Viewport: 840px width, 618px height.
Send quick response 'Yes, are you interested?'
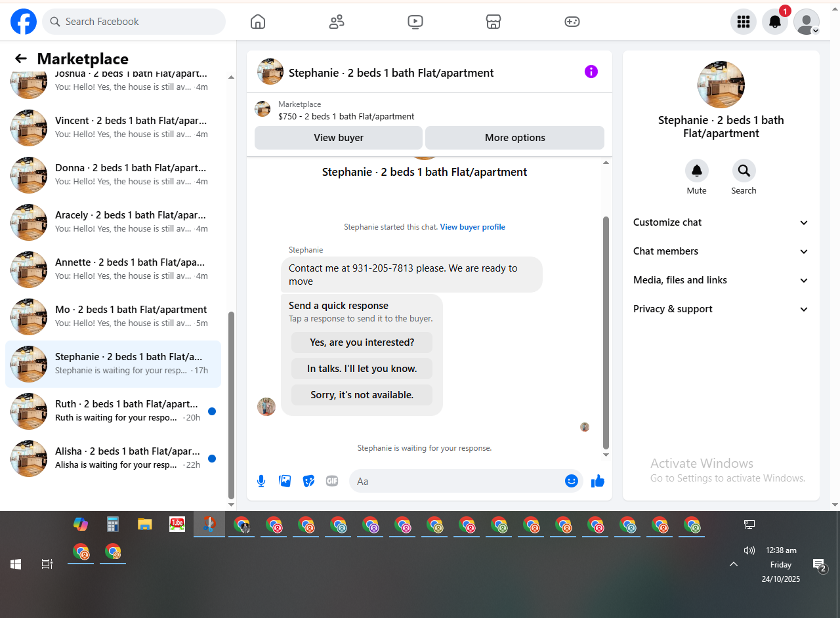tap(362, 342)
